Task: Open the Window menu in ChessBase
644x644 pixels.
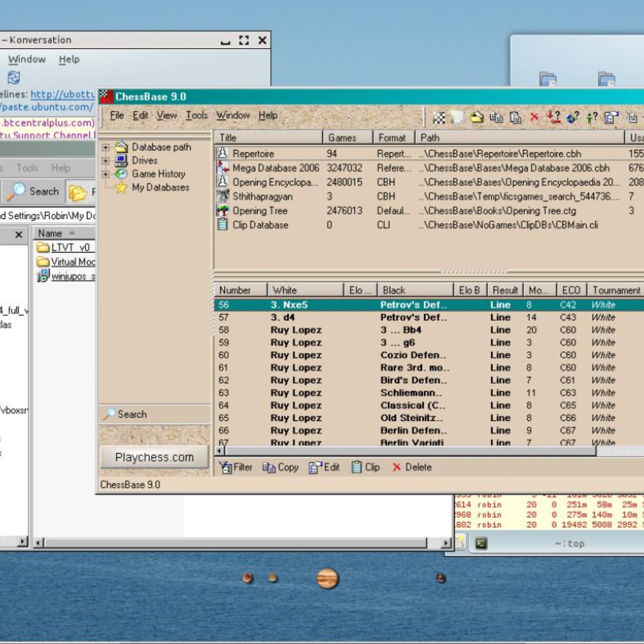Action: 233,115
